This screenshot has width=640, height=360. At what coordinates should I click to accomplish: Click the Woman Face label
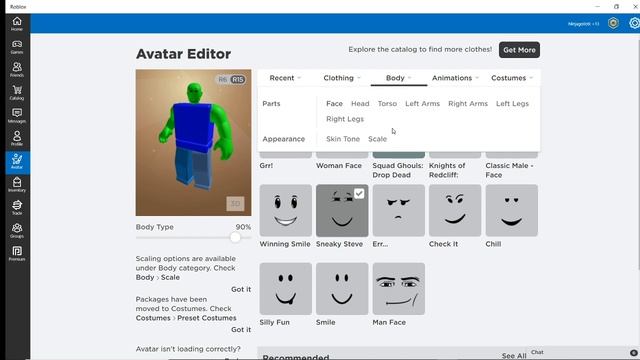[x=339, y=166]
